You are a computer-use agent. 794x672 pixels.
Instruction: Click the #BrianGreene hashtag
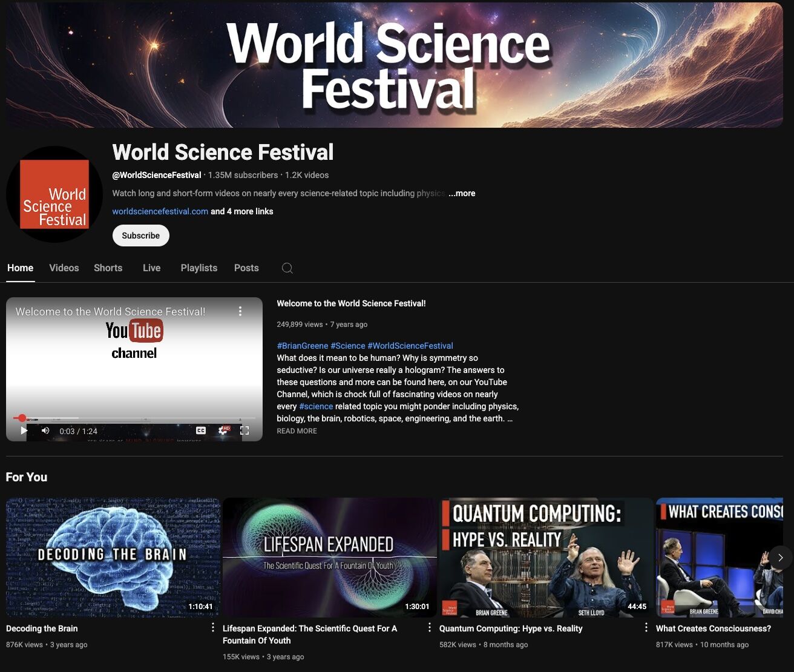click(x=302, y=346)
